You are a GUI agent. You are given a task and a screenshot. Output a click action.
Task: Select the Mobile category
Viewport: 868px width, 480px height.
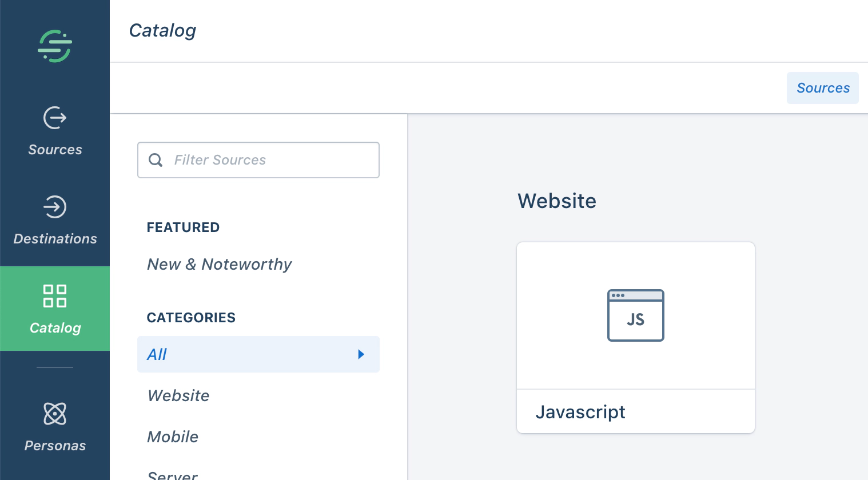(x=173, y=437)
